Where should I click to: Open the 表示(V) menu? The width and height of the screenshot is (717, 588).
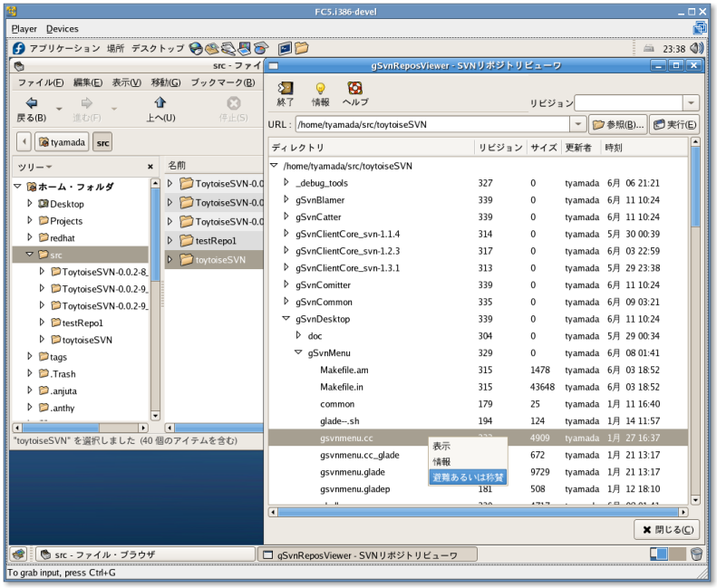pyautogui.click(x=127, y=82)
